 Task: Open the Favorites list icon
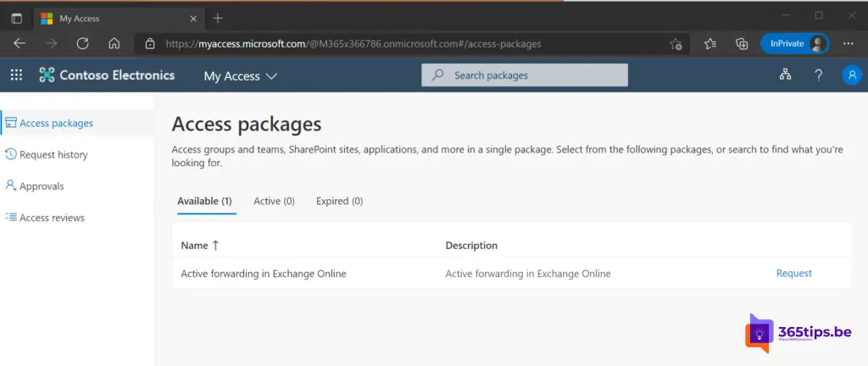coord(710,44)
